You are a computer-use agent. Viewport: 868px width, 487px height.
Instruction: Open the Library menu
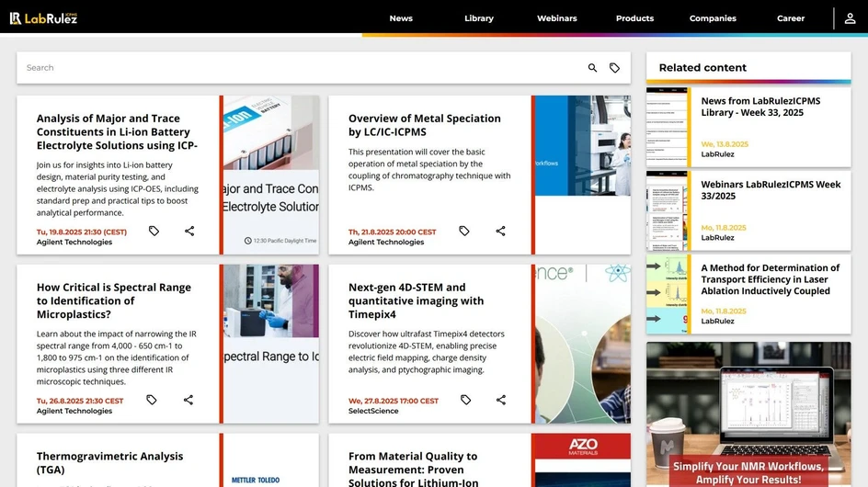[478, 18]
